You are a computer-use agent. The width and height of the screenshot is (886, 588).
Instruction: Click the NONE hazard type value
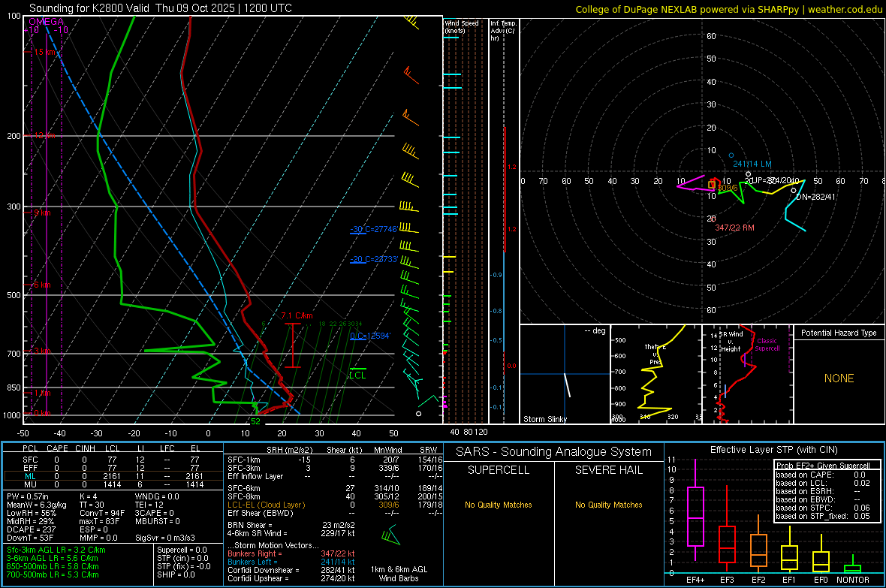pos(839,378)
